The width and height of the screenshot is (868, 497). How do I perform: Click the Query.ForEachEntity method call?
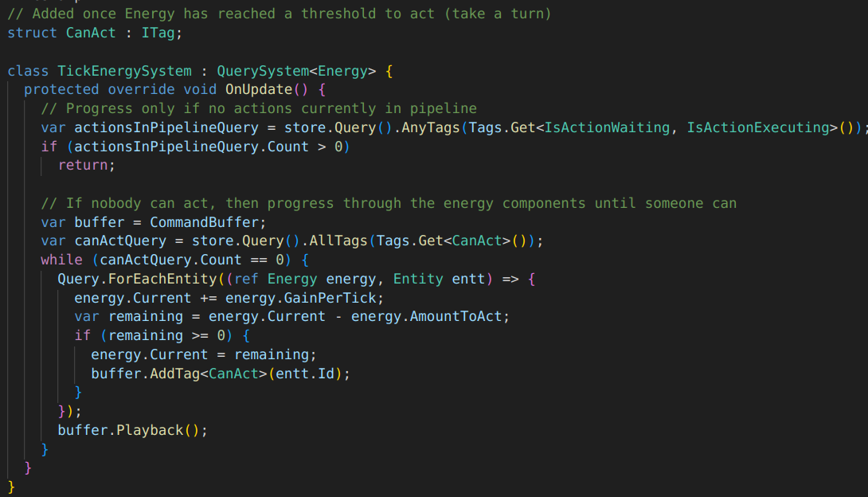(x=137, y=279)
